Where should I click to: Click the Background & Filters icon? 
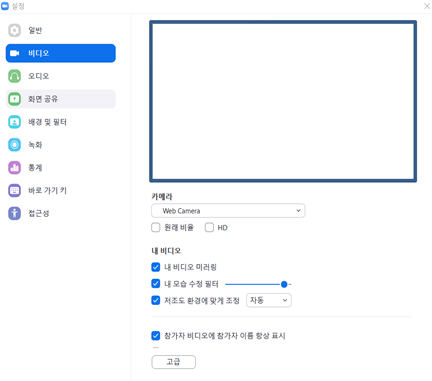[14, 122]
